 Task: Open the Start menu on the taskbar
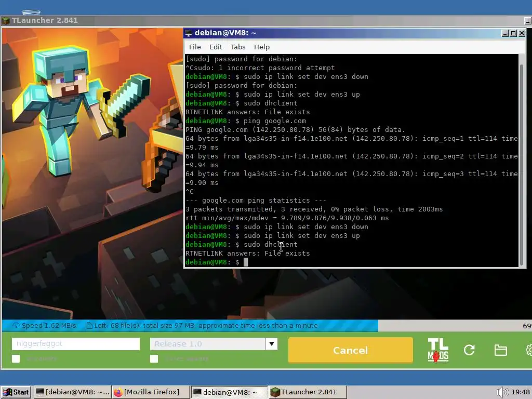[16, 392]
